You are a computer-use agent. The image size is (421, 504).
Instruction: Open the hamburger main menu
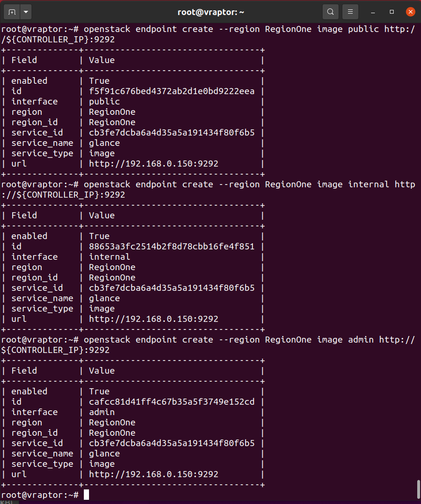pyautogui.click(x=350, y=12)
